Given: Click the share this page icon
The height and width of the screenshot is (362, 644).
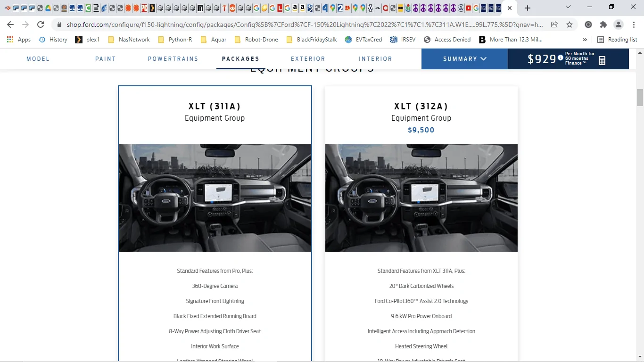Looking at the screenshot, I should (x=554, y=25).
